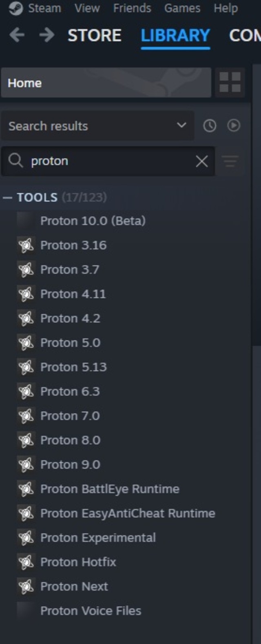
Task: Click the Steam logo icon
Action: point(15,8)
